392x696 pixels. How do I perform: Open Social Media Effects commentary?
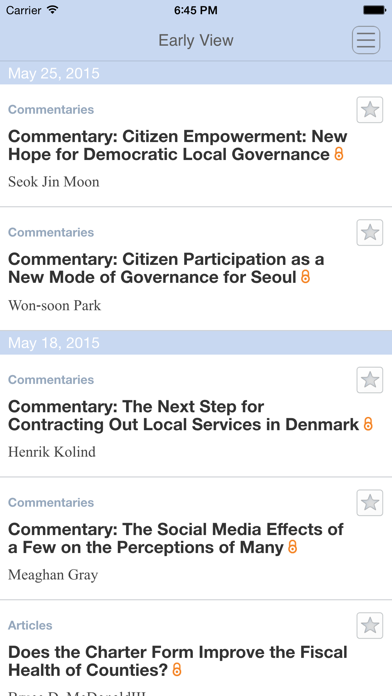point(176,538)
